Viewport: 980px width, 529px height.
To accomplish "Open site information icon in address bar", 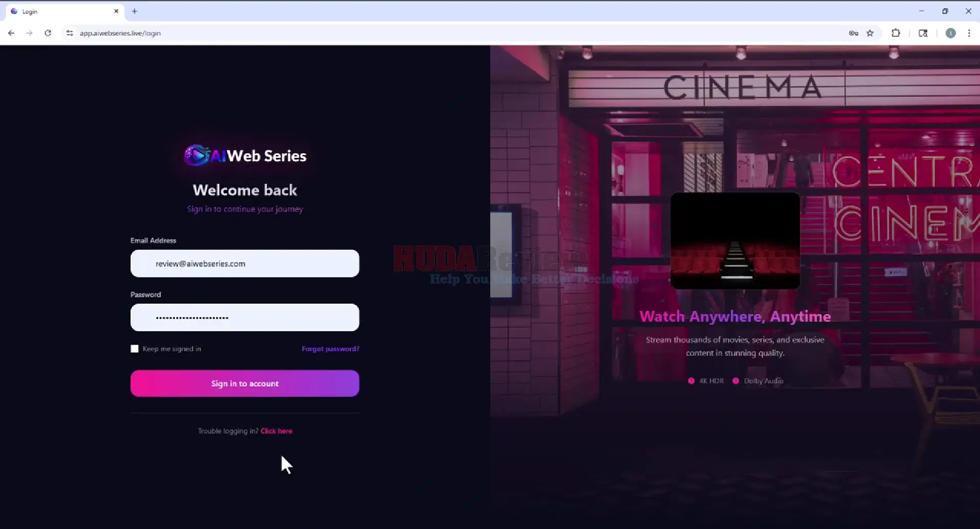I will [x=69, y=33].
